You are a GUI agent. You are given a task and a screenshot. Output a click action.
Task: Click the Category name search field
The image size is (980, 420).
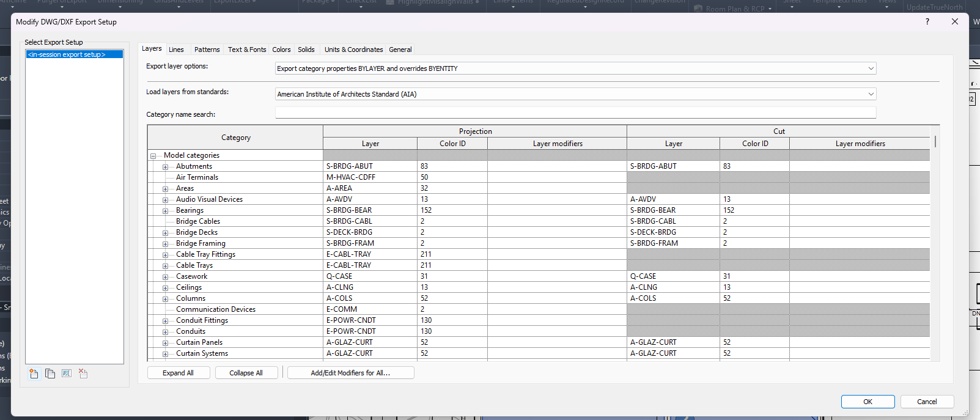tap(575, 113)
